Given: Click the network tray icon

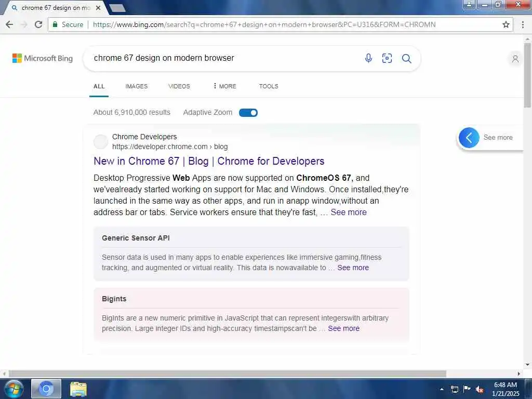Looking at the screenshot, I should tap(455, 389).
